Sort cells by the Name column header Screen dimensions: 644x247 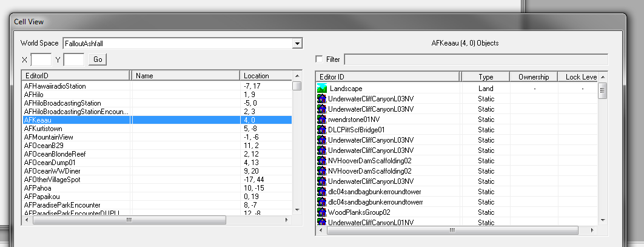(x=186, y=76)
